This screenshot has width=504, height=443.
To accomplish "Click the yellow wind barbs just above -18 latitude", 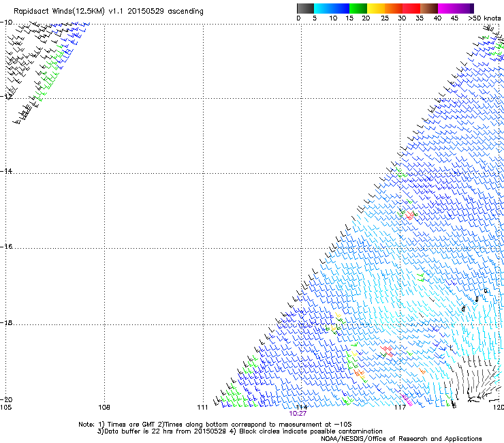I will point(338,316).
